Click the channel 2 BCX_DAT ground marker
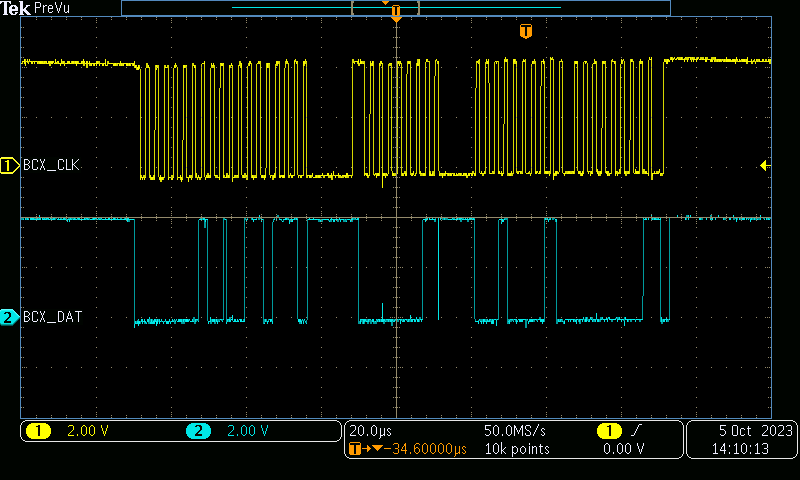800x480 pixels. (x=9, y=317)
